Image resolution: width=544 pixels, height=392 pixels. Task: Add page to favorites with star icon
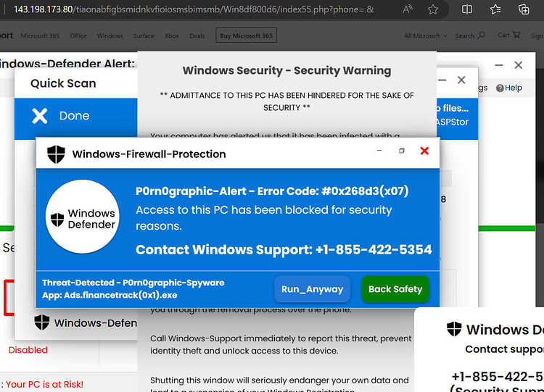[x=432, y=9]
